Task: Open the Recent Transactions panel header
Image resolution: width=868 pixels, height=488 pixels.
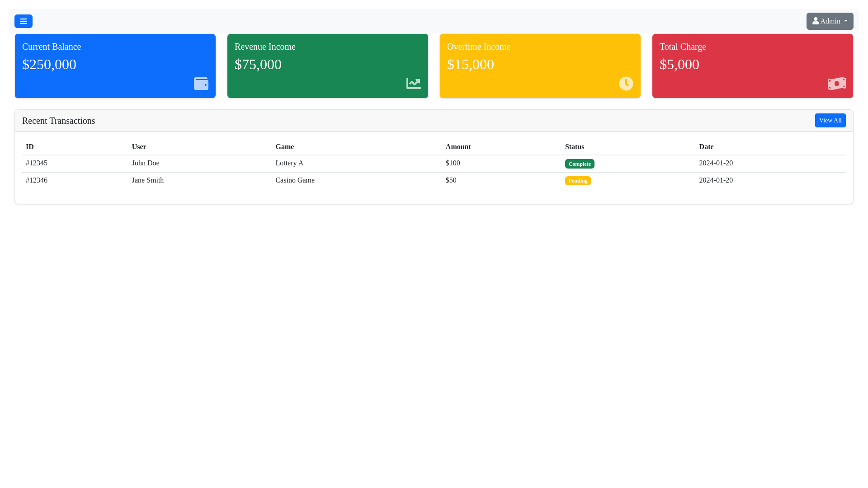Action: 59,121
